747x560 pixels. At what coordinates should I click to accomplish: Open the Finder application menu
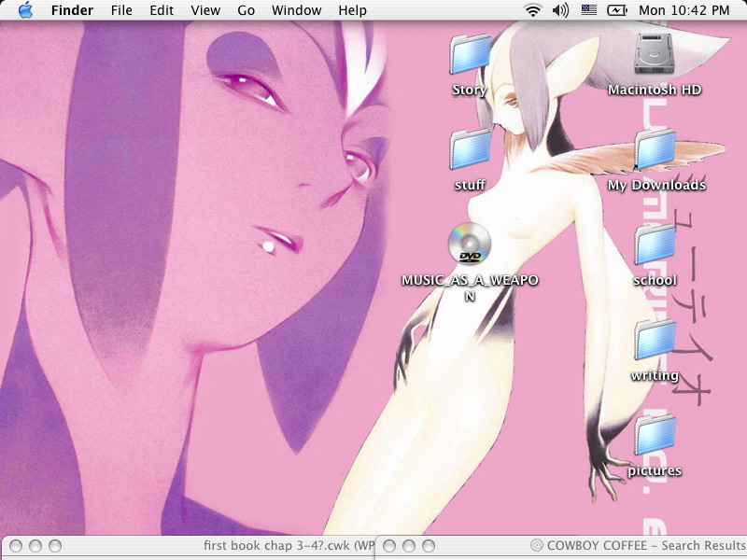[x=72, y=10]
